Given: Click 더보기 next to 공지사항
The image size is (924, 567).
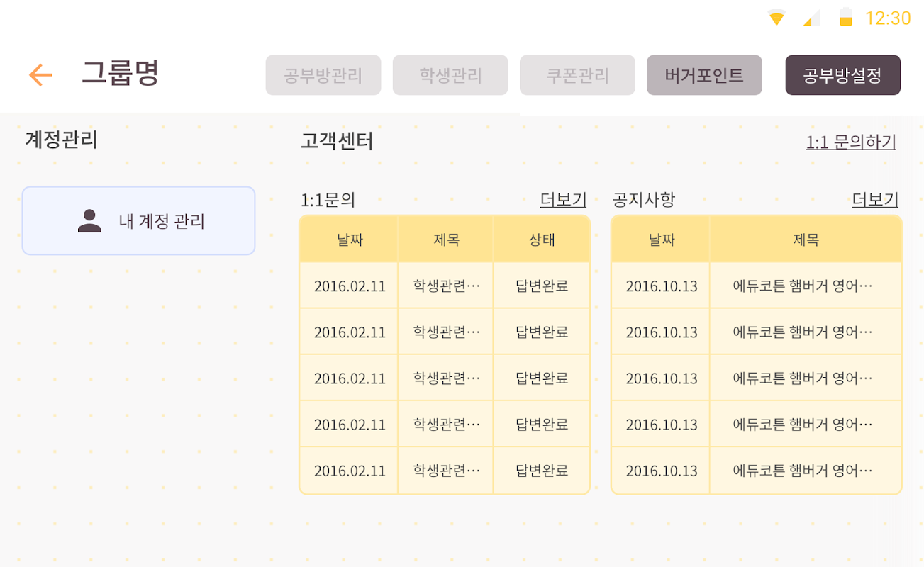Looking at the screenshot, I should pos(874,200).
